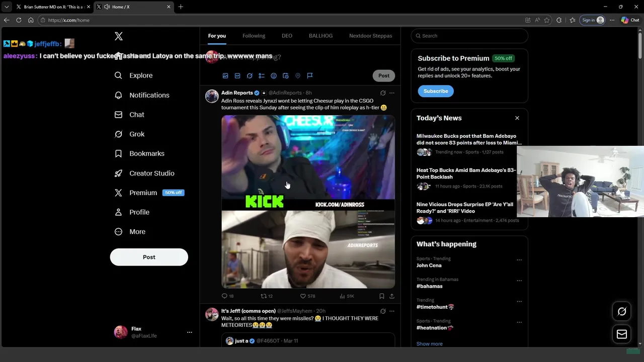Repost the Adin Reports post
The image size is (644, 362).
click(x=267, y=296)
